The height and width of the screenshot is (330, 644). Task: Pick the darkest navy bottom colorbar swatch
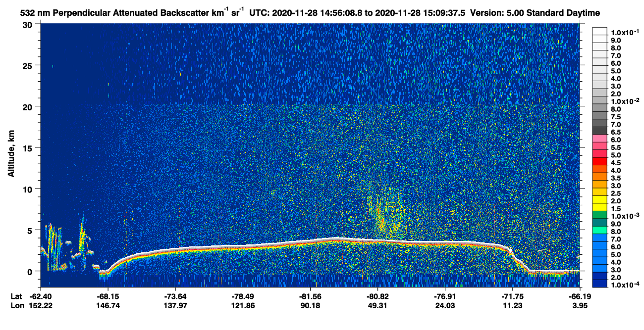pyautogui.click(x=600, y=283)
